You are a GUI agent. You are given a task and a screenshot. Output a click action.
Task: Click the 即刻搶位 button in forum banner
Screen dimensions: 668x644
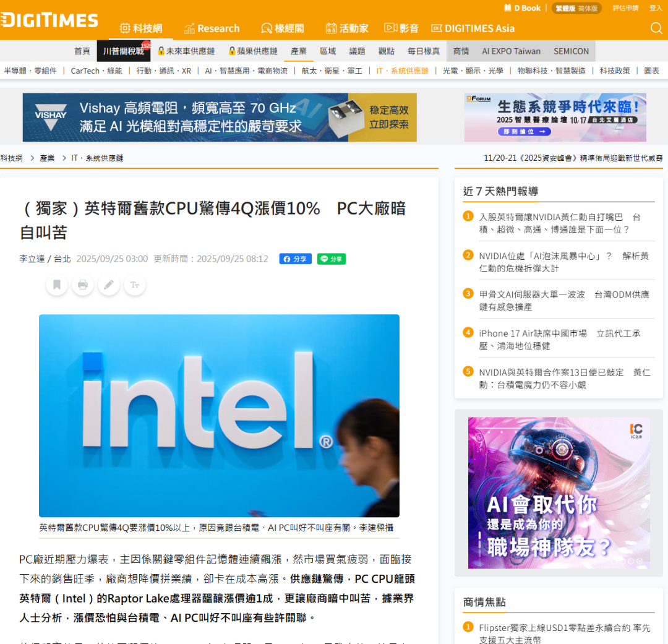[x=525, y=132]
